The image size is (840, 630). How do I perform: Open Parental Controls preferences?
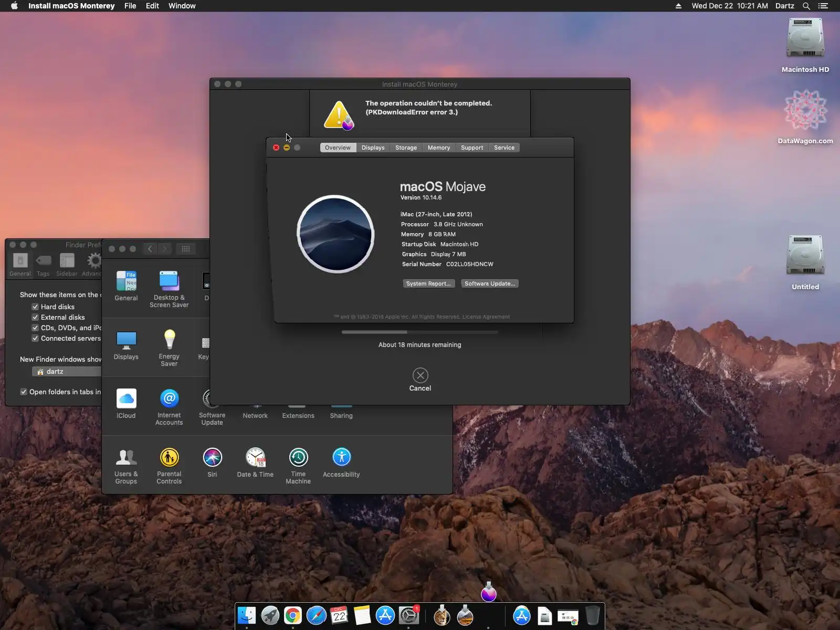[x=169, y=466]
